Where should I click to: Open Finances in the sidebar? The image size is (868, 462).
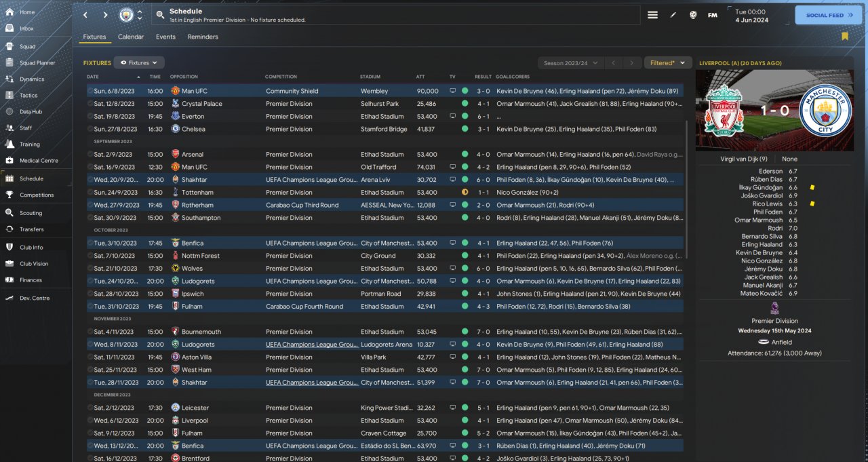pos(31,280)
